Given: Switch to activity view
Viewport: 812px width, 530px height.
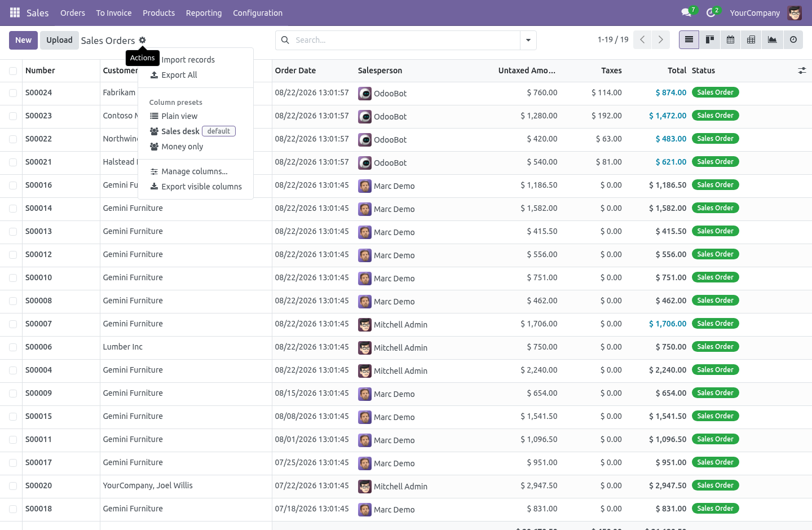Looking at the screenshot, I should [x=793, y=40].
